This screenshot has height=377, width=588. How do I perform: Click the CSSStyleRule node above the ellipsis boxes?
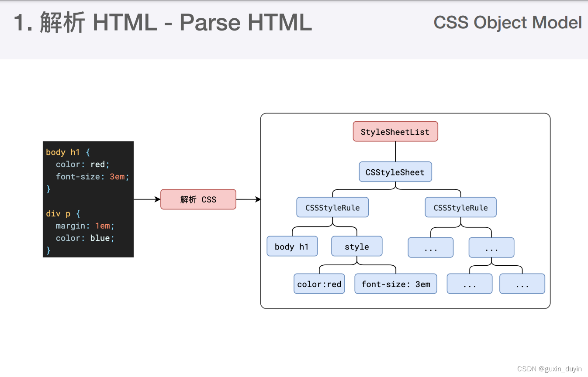coord(461,207)
